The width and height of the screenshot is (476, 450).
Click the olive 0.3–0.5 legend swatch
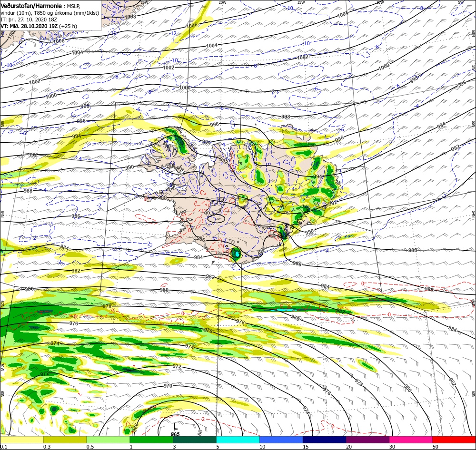pyautogui.click(x=65, y=440)
